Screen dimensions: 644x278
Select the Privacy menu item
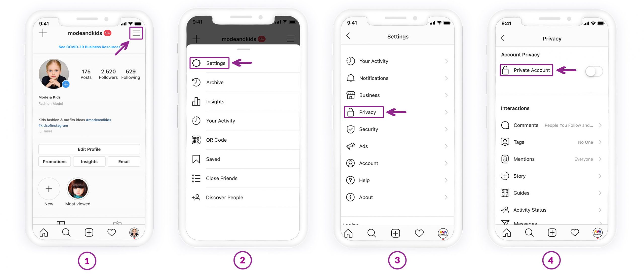pyautogui.click(x=367, y=112)
